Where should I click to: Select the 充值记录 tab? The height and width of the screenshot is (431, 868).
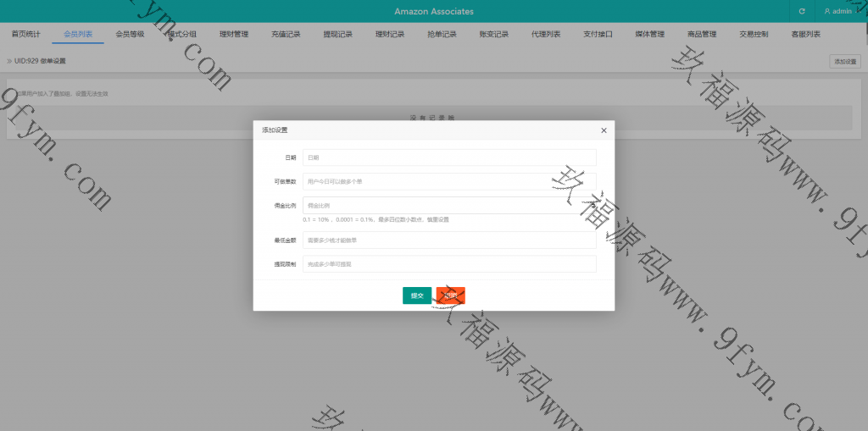coord(286,35)
